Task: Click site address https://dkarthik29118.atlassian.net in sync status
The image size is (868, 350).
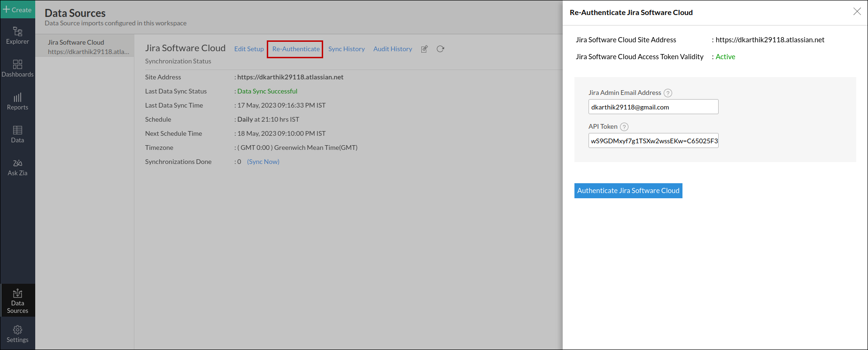Action: 290,77
